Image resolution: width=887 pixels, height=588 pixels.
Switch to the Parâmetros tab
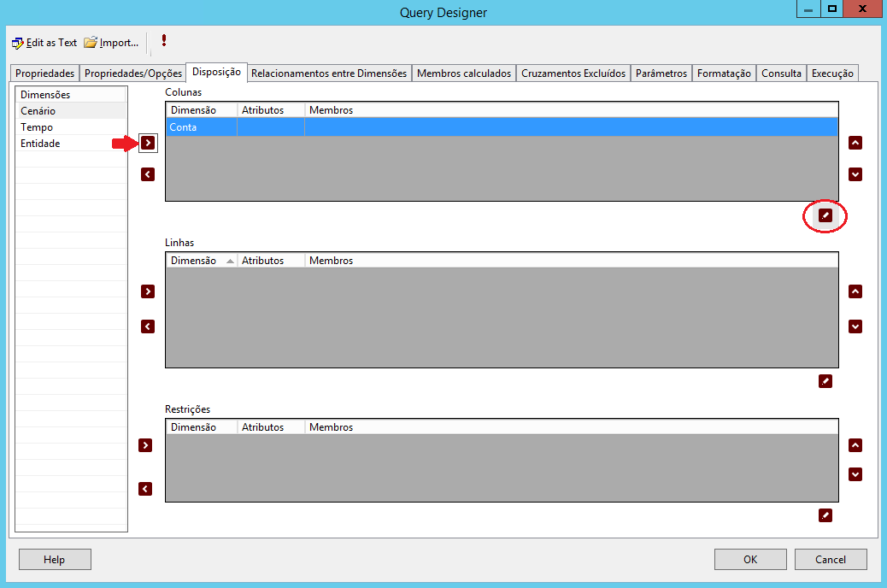tap(661, 73)
